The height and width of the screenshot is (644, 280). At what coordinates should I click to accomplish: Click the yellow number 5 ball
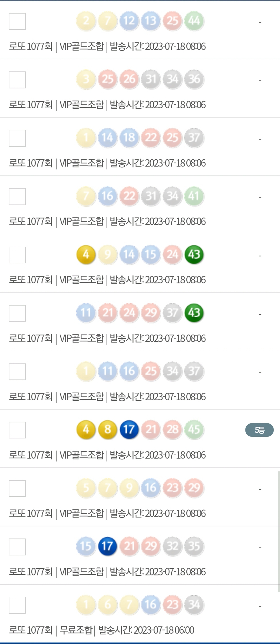86,488
